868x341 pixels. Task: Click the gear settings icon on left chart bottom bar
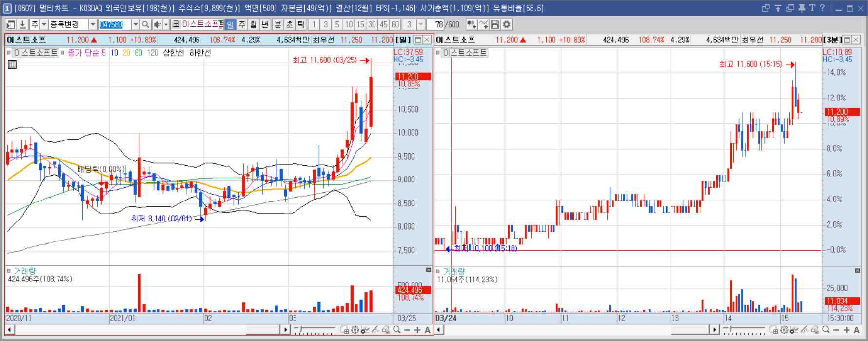[355, 330]
